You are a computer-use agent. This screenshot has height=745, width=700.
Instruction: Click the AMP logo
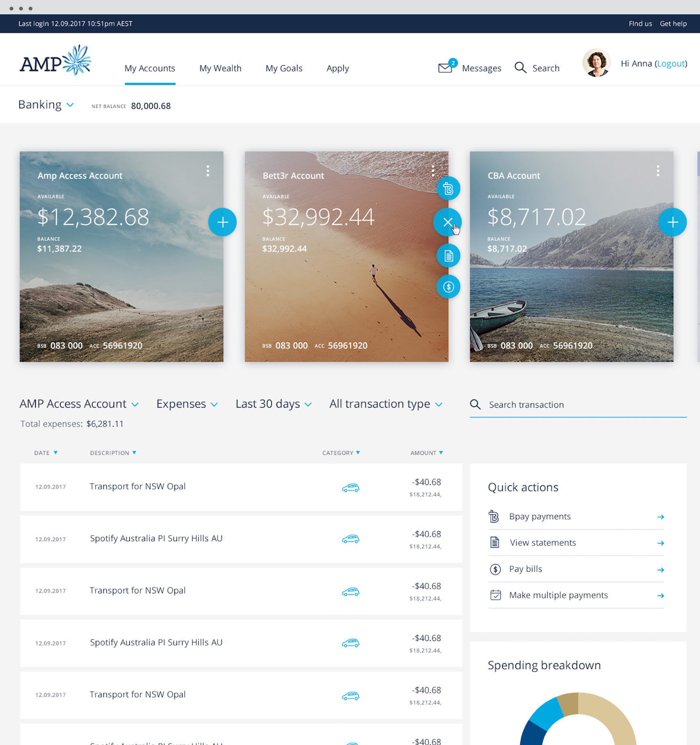(55, 60)
